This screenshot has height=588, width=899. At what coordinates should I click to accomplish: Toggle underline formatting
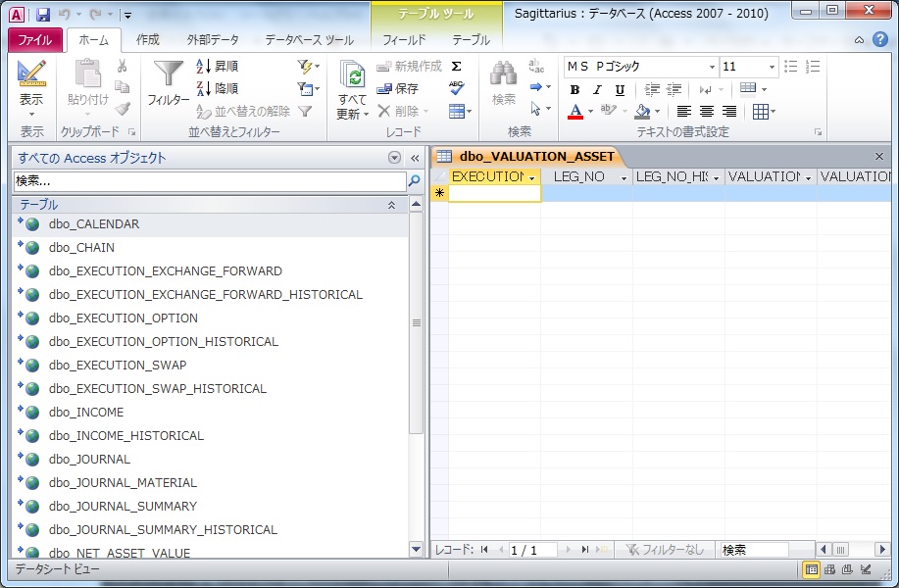620,90
